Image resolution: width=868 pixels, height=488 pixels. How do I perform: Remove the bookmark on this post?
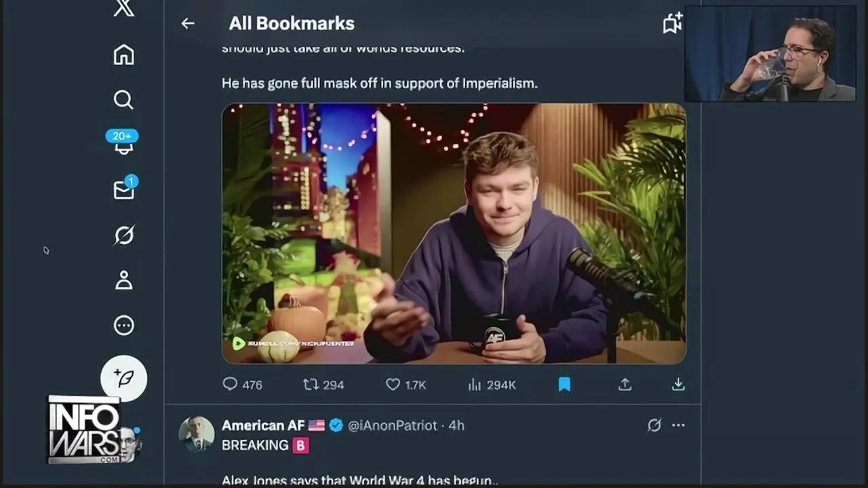tap(564, 384)
